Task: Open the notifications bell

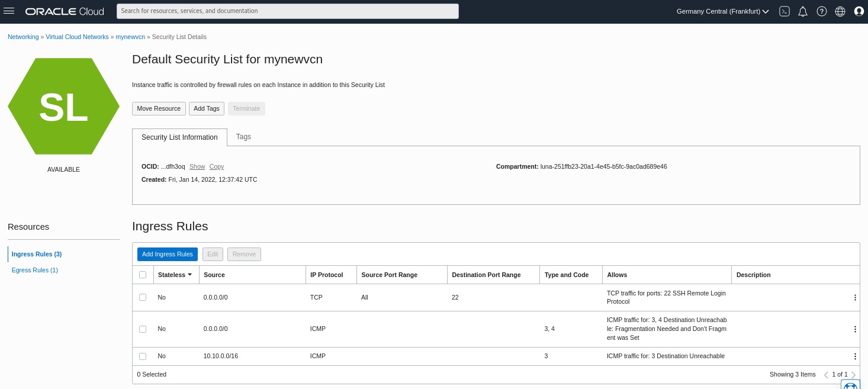Action: click(x=803, y=11)
